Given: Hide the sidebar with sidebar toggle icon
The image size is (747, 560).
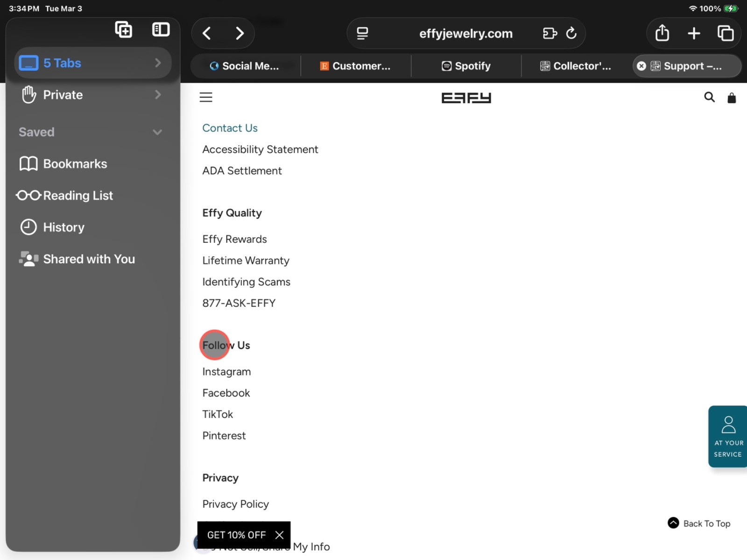Looking at the screenshot, I should [161, 30].
